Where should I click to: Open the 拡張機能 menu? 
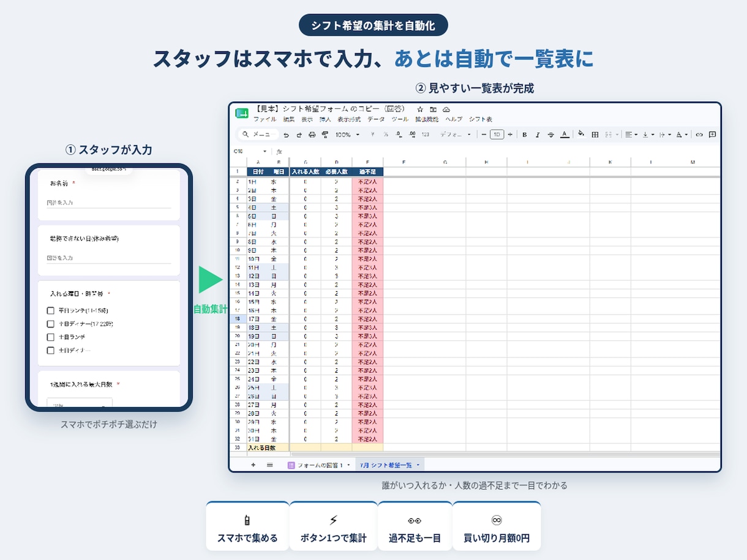[427, 119]
